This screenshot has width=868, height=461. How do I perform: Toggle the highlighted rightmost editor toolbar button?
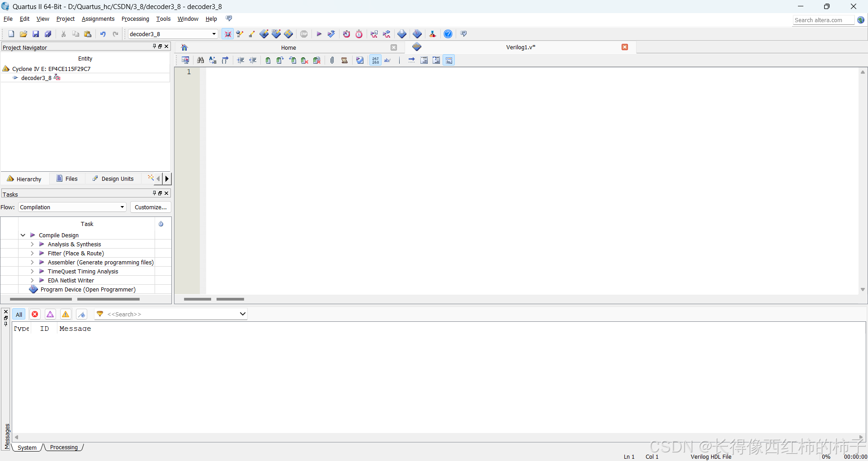(x=449, y=60)
